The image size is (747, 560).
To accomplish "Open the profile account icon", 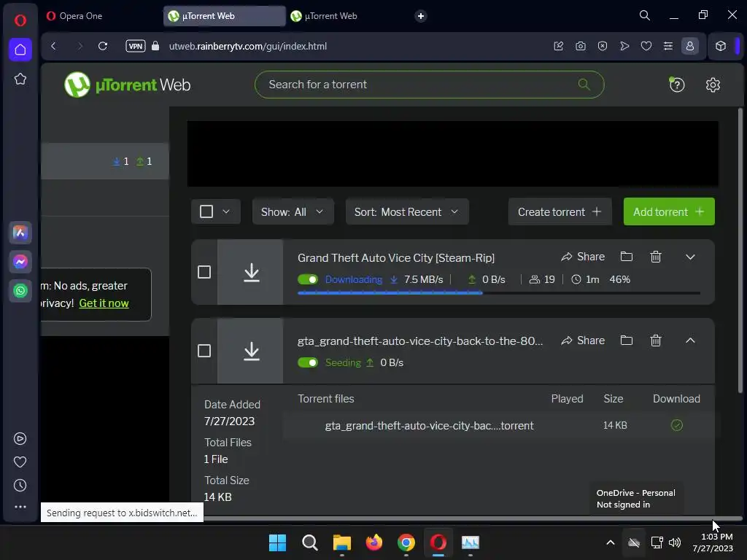I will click(690, 46).
